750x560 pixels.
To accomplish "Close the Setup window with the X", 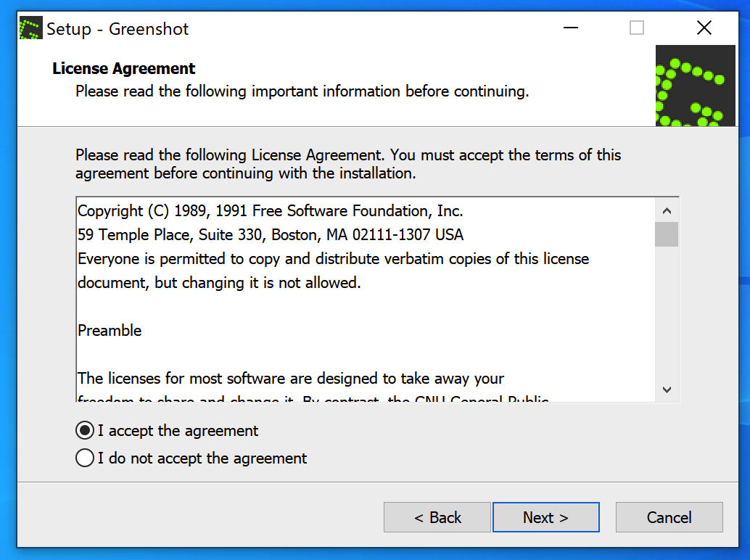I will (x=703, y=28).
